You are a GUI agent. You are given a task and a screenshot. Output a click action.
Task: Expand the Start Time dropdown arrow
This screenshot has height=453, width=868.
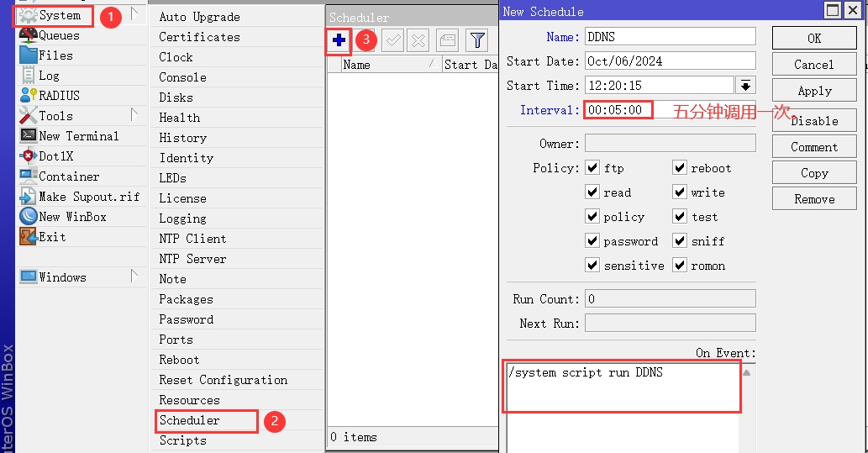tap(744, 86)
